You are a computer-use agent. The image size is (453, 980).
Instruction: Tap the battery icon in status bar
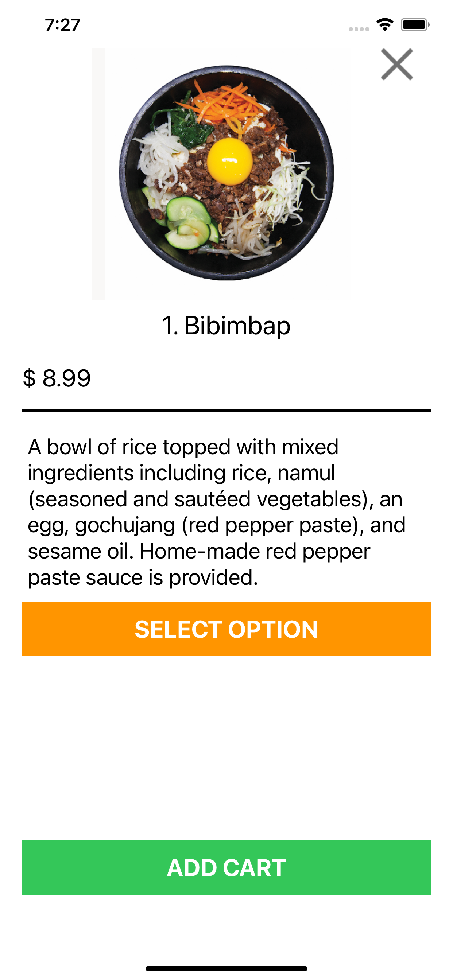click(415, 25)
